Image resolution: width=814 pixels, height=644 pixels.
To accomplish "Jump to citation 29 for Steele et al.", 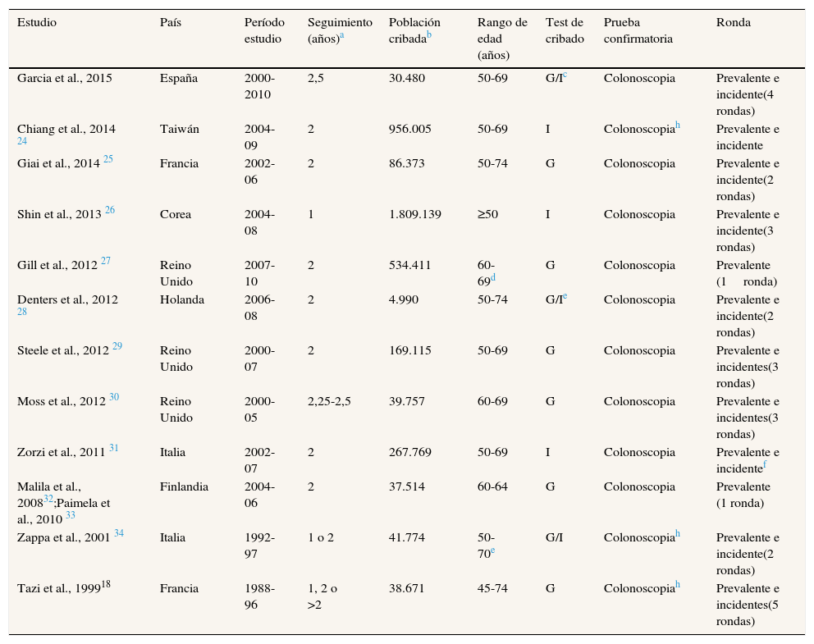I will pyautogui.click(x=117, y=346).
